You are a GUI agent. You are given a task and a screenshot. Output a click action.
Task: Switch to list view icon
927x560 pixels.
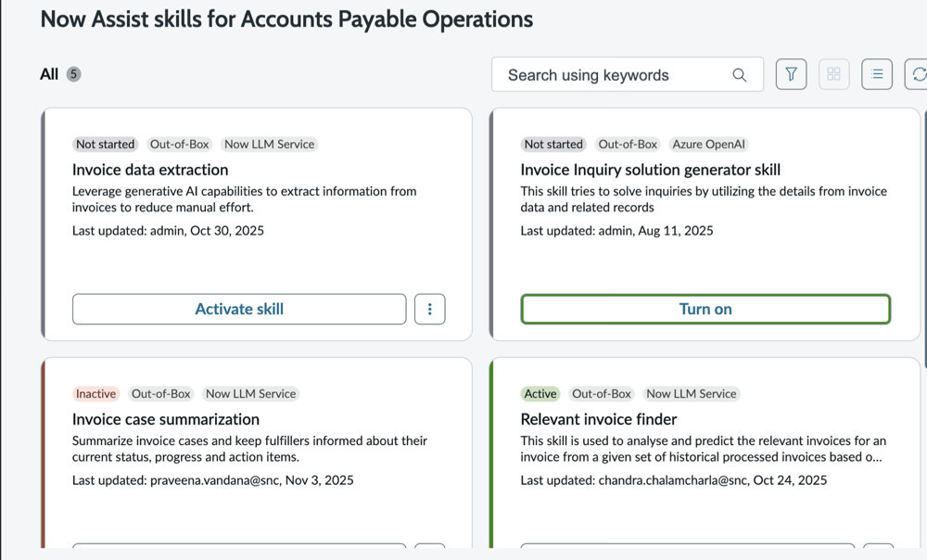pos(877,74)
